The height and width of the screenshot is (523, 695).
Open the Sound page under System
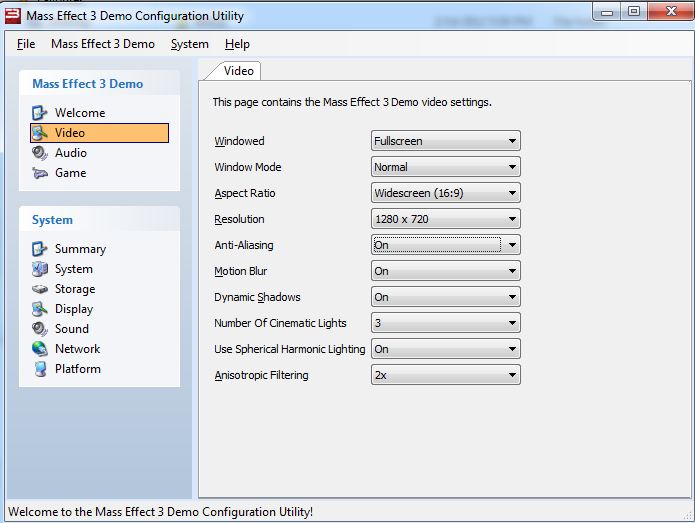pos(71,329)
